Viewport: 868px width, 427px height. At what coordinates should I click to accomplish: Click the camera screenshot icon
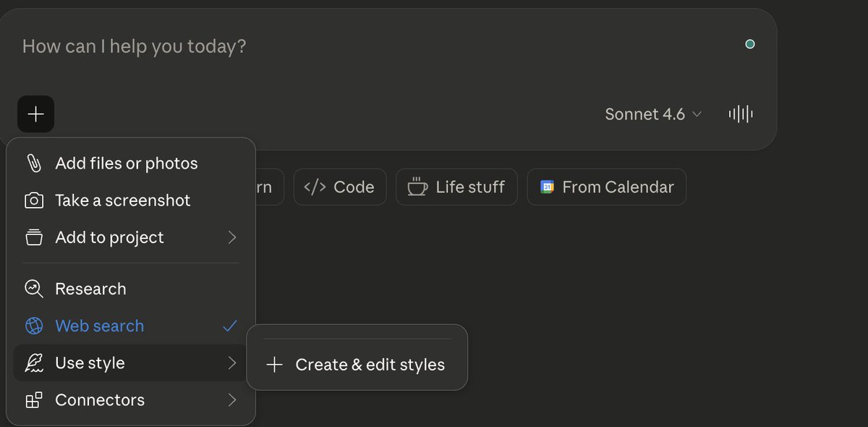tap(34, 200)
